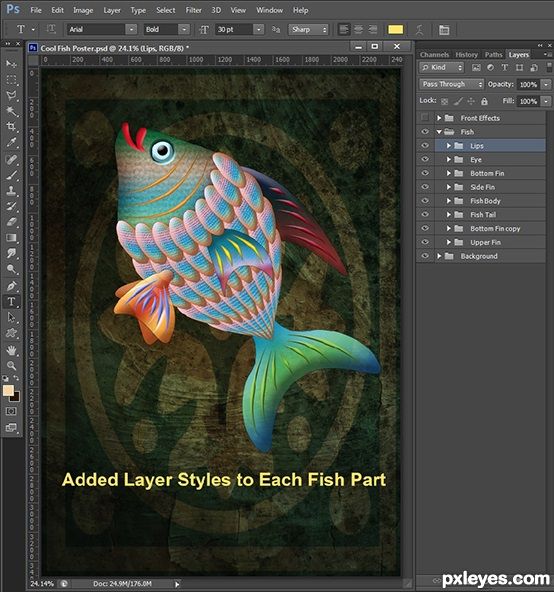Select the Eraser tool

(11, 222)
